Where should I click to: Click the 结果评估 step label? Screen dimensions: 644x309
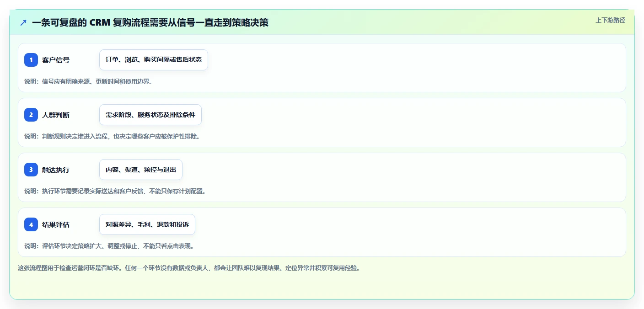click(x=56, y=224)
